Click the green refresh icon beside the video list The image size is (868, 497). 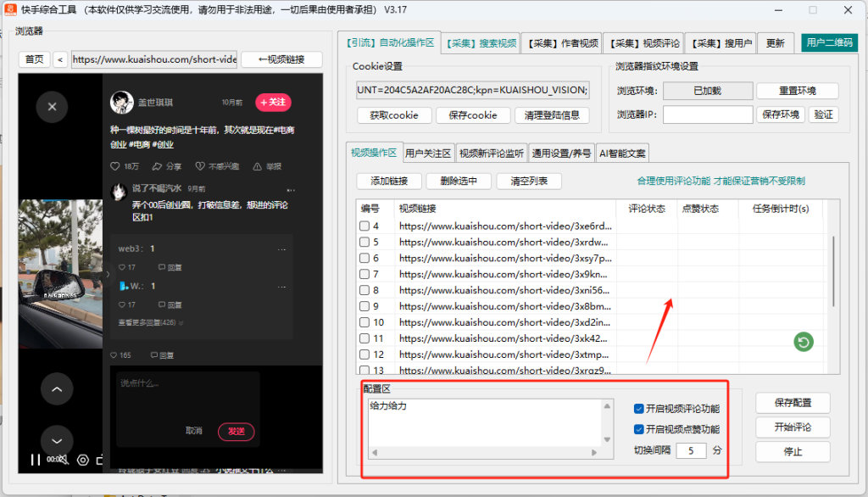803,341
